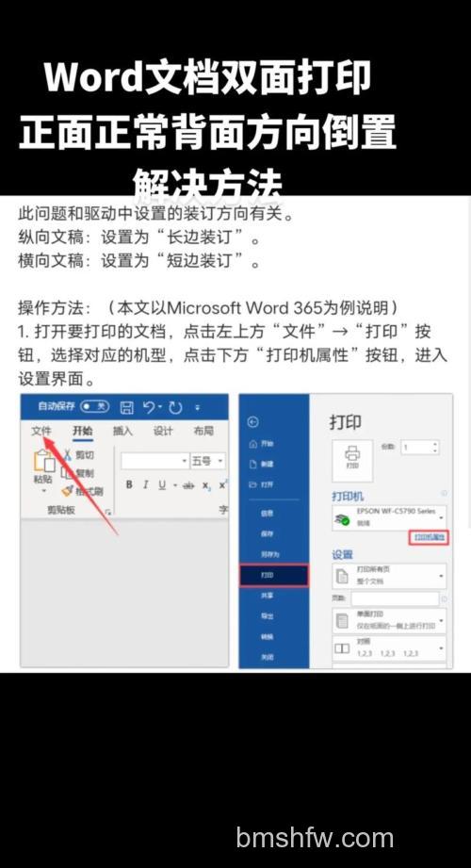The height and width of the screenshot is (868, 471).
Task: Open 开始 Home in Backstage sidebar
Action: coord(262,444)
